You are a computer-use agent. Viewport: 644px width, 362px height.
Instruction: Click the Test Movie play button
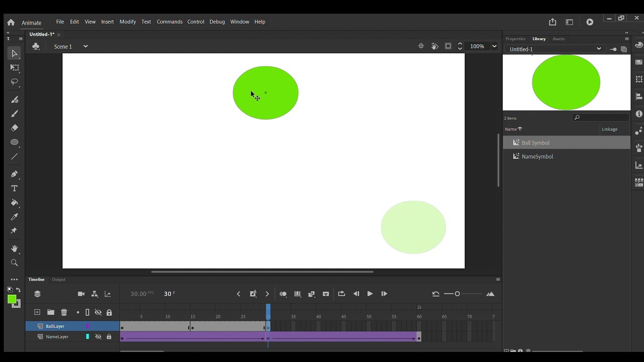[590, 22]
